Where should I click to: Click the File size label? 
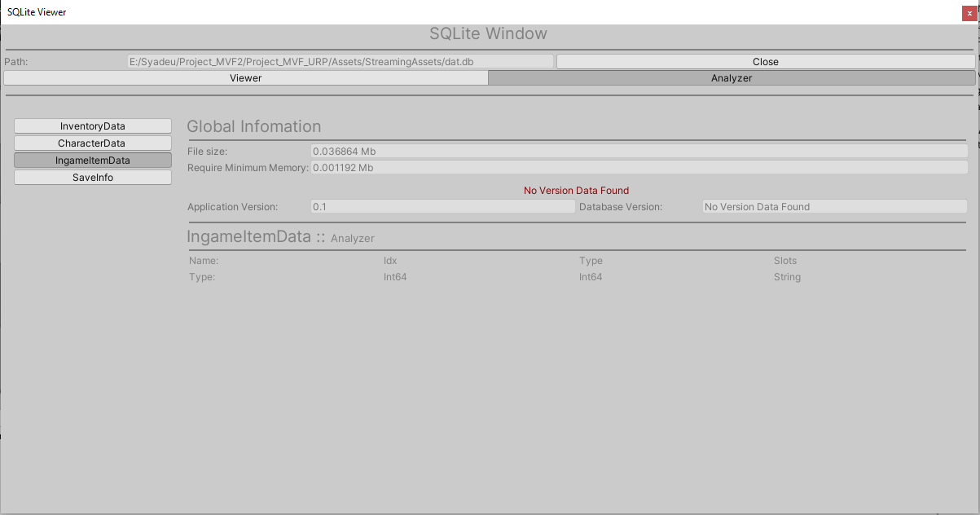click(208, 152)
